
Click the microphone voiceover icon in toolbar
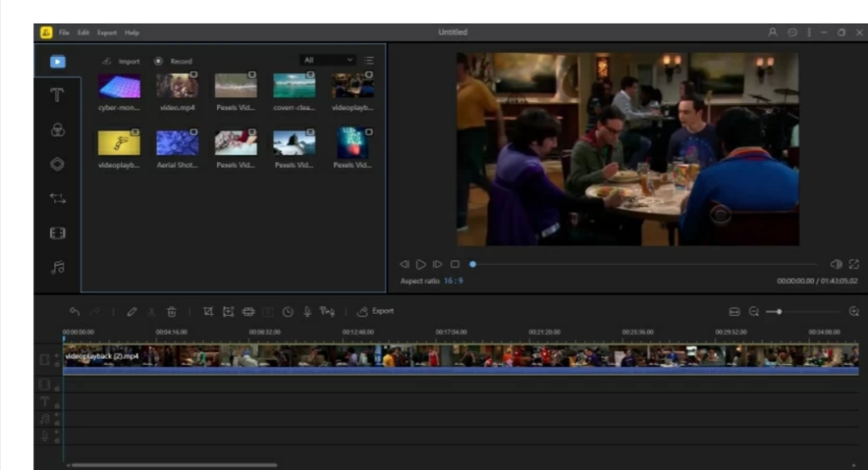tap(307, 311)
